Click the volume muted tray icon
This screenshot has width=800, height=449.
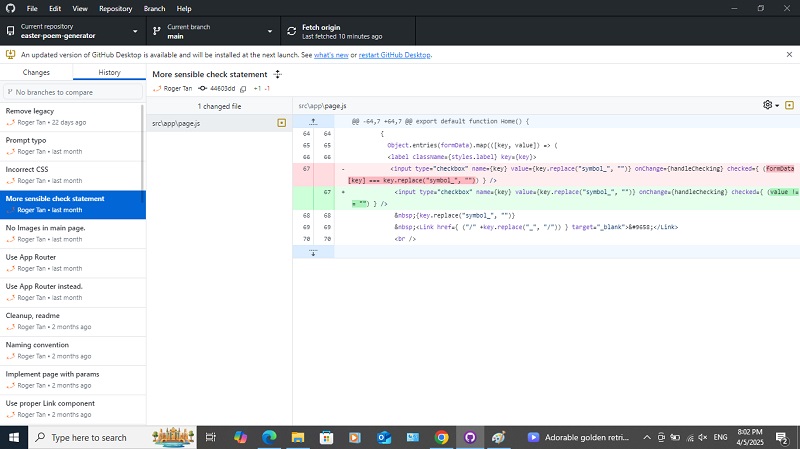703,437
